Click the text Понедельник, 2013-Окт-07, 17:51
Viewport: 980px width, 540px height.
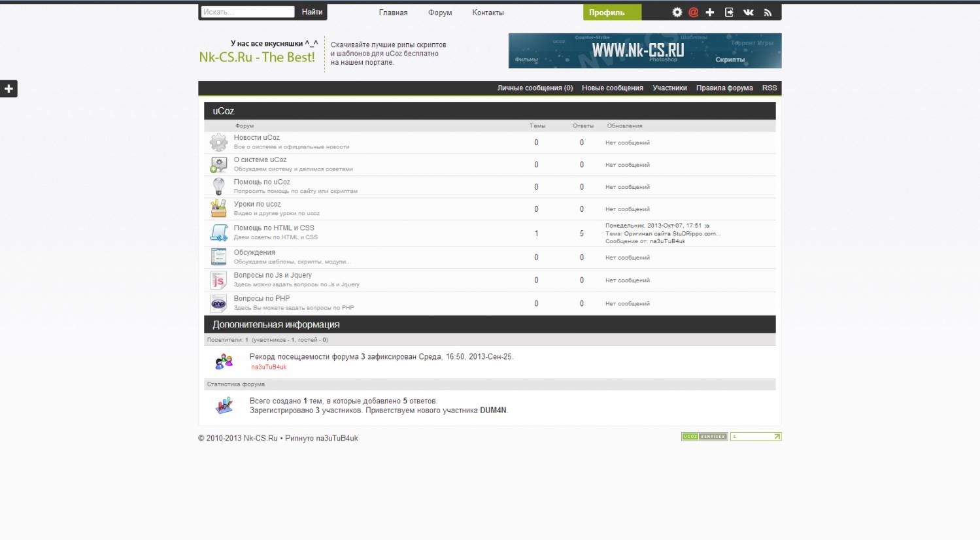[x=653, y=226]
